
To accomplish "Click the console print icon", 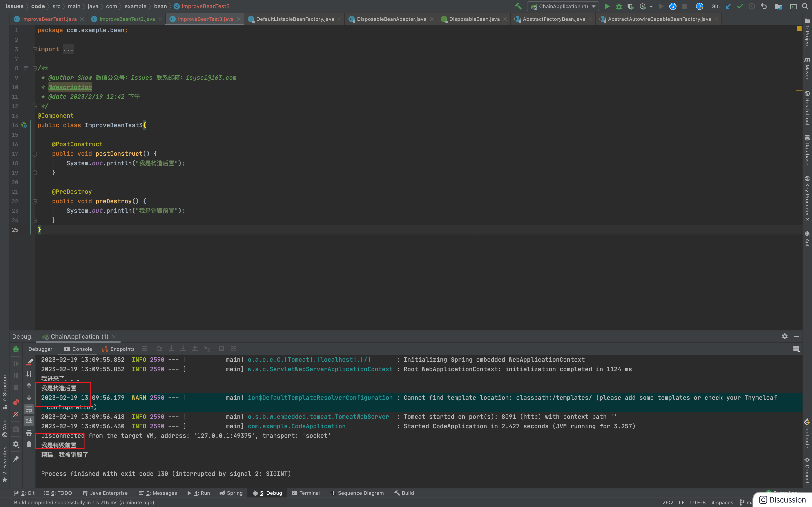I will pyautogui.click(x=29, y=433).
